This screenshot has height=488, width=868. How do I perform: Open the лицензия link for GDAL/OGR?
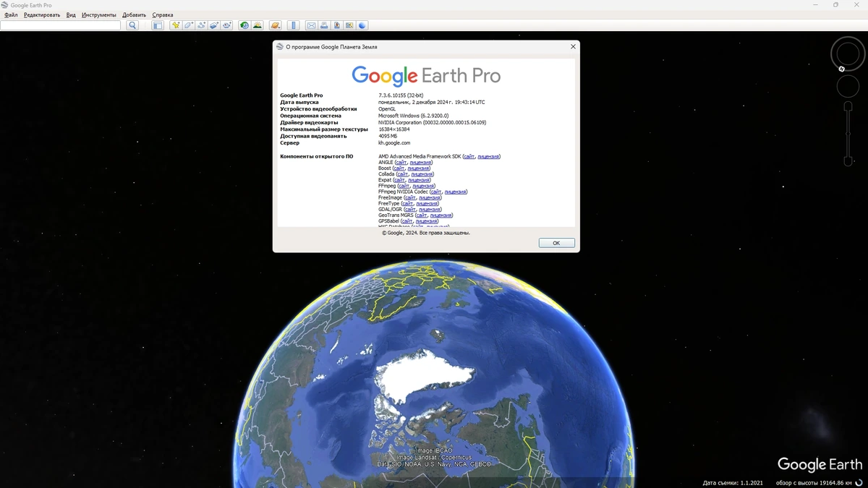point(430,209)
